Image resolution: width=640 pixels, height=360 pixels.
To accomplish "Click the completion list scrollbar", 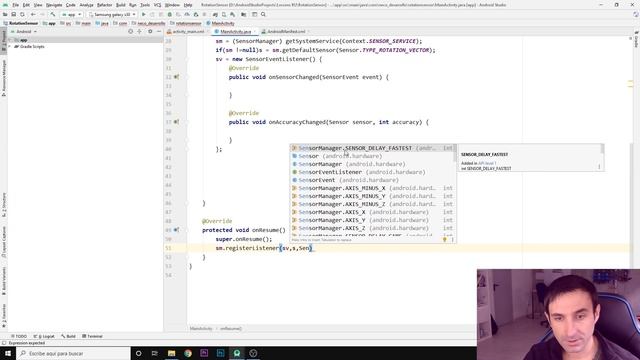I will (455, 153).
